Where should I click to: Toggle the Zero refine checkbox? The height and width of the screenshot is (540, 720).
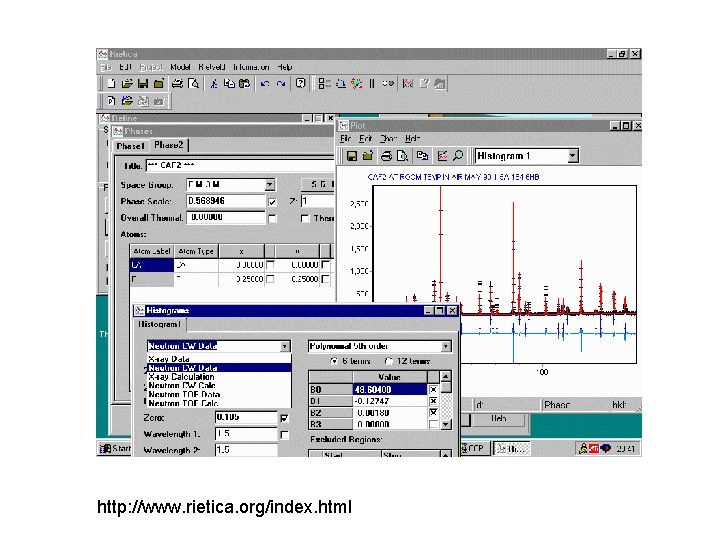click(x=284, y=418)
